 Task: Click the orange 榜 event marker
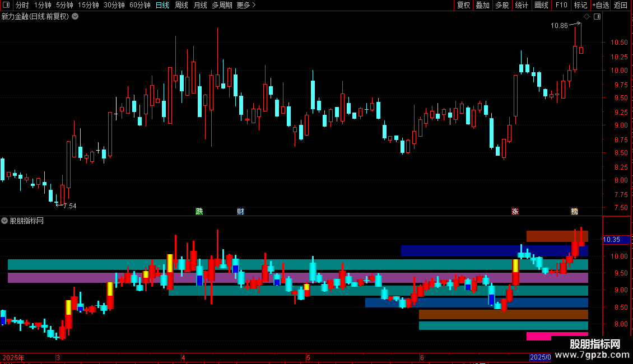click(575, 212)
